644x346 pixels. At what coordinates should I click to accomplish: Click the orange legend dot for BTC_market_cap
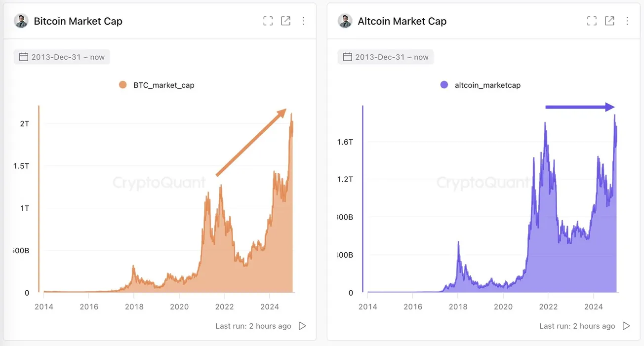coord(122,84)
